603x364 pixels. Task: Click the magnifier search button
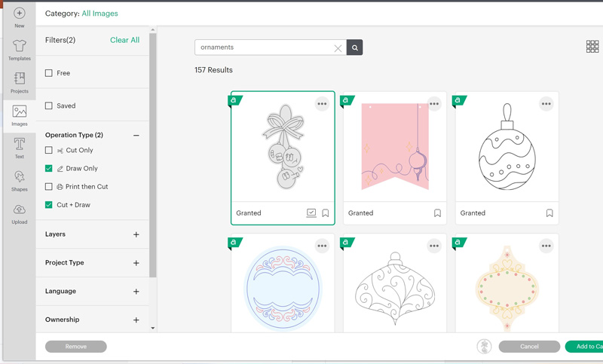(354, 47)
